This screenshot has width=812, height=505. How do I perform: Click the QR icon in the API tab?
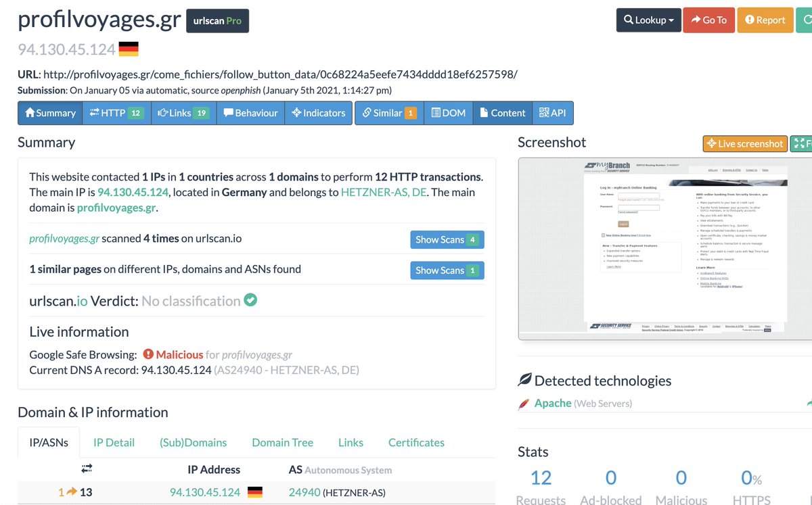[x=544, y=113]
